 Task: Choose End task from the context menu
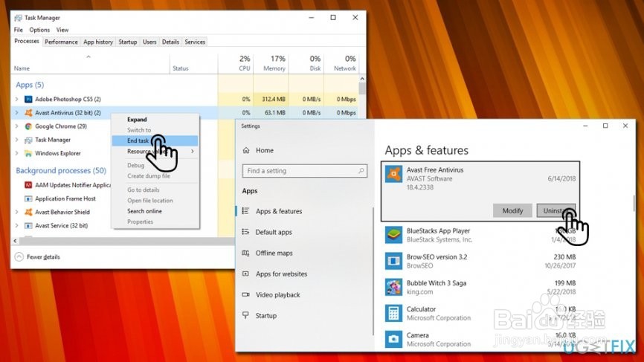pos(155,140)
